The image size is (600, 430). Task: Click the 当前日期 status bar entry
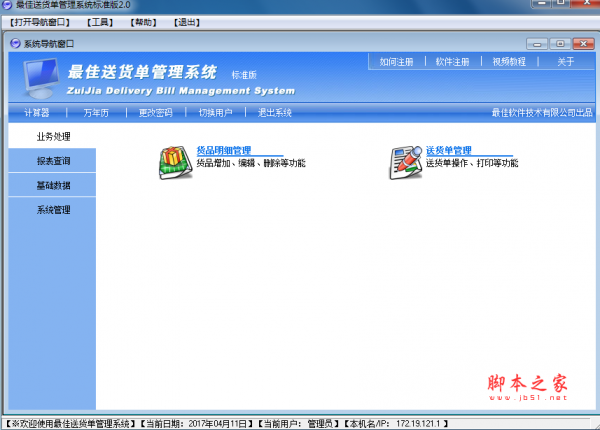(196, 423)
